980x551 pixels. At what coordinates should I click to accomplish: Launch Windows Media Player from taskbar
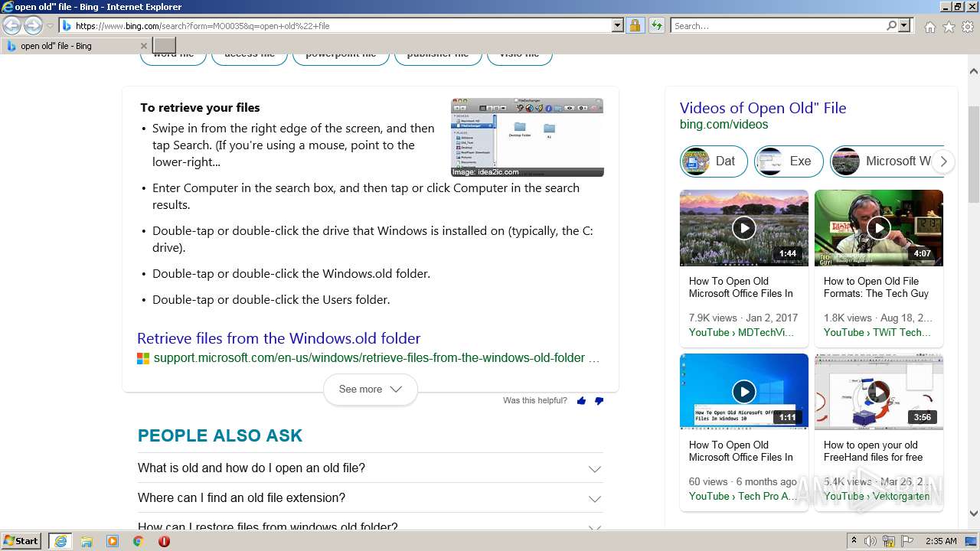click(x=113, y=541)
